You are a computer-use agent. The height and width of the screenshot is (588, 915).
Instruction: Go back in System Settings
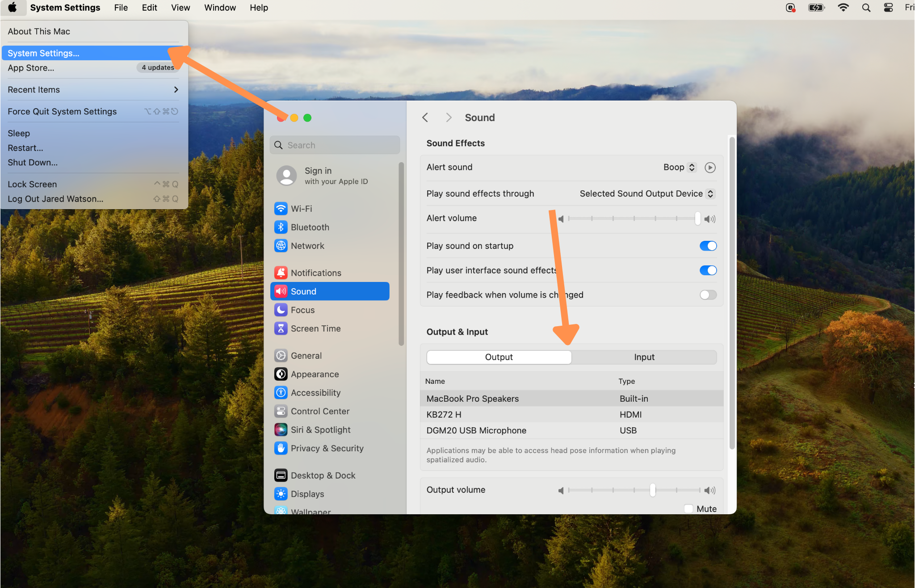coord(425,118)
